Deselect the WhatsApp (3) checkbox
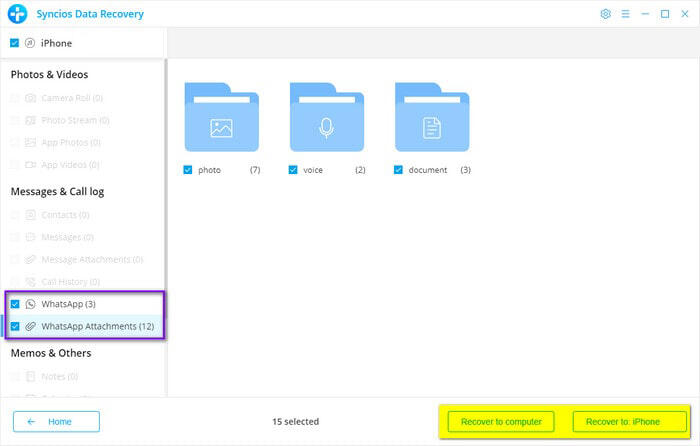This screenshot has height=446, width=700. pos(15,304)
